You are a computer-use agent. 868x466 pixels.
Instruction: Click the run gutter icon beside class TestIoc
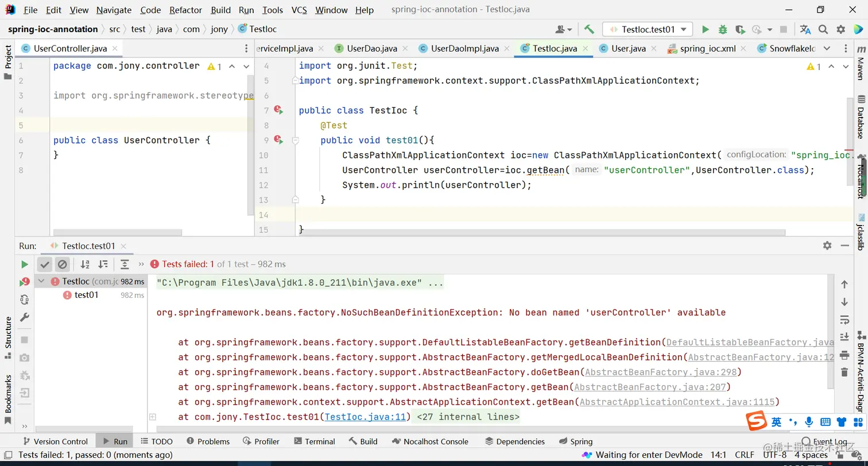(279, 110)
